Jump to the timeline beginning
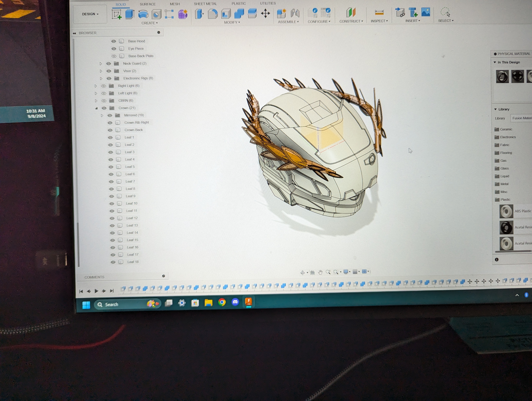Screen dimensions: 532x401 [x=81, y=291]
